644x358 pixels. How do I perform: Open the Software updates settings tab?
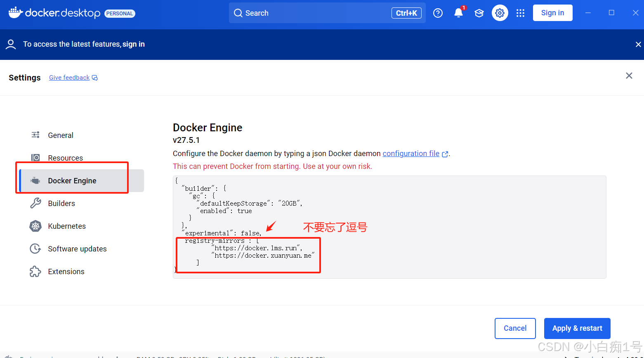click(x=81, y=249)
